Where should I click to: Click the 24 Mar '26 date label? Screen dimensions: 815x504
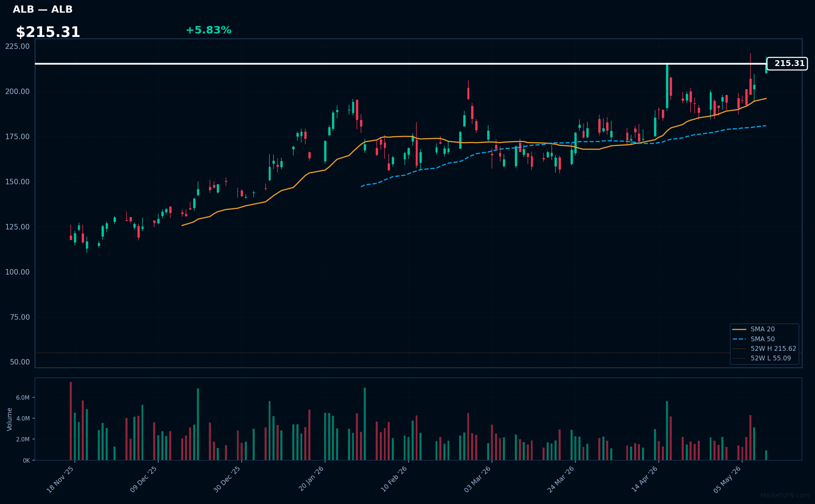561,479
